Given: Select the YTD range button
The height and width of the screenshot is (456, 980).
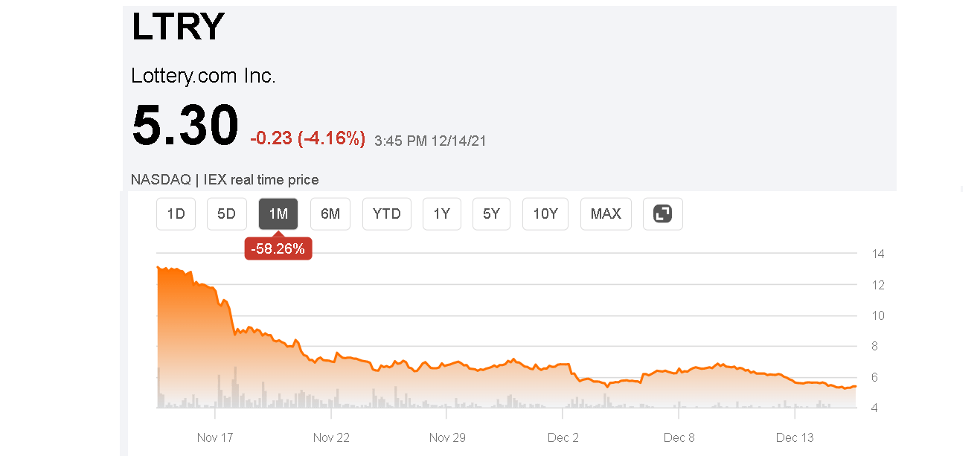Looking at the screenshot, I should 386,213.
